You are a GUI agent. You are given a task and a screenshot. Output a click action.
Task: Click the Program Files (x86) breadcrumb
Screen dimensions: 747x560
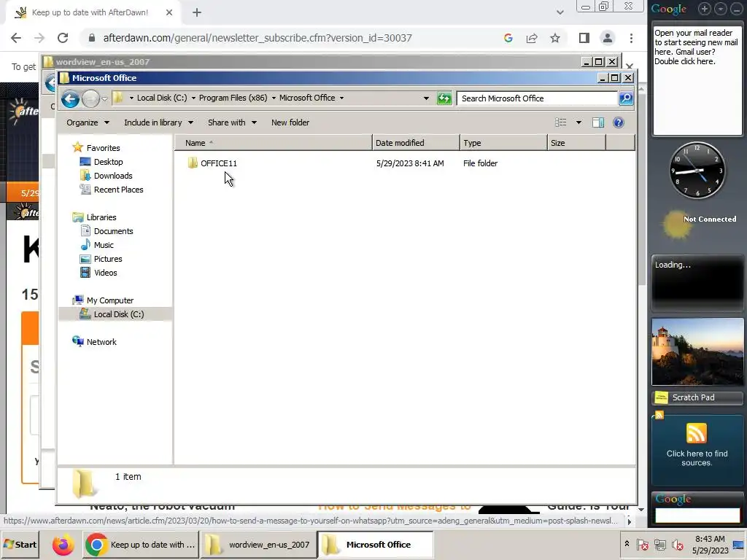pos(233,98)
